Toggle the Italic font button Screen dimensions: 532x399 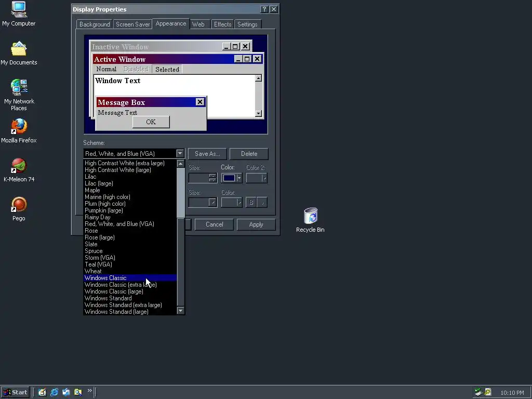(x=262, y=203)
